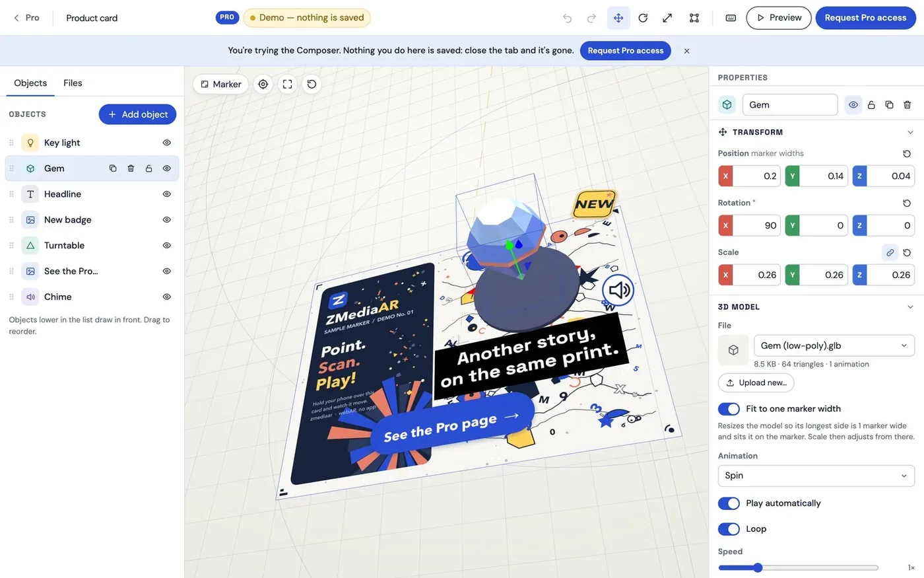Click the fit-to-frame icon in viewport toolbar
The image size is (924, 578).
tap(287, 84)
